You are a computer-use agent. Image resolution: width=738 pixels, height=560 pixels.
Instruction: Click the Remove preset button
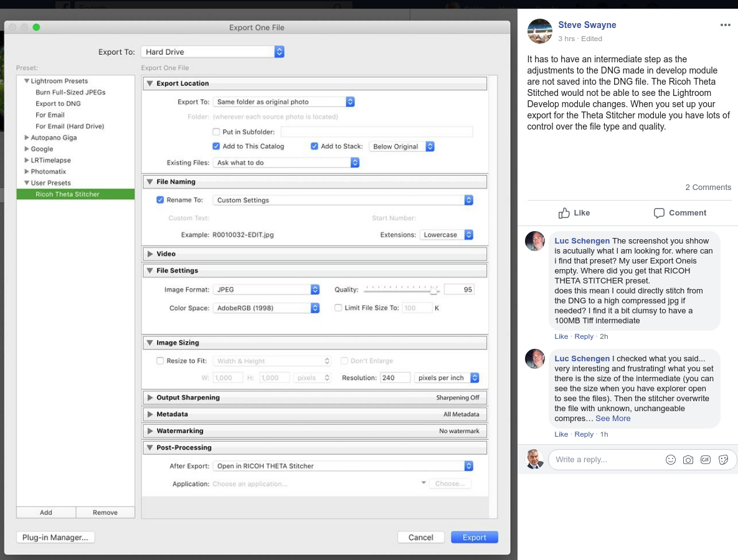pyautogui.click(x=105, y=513)
